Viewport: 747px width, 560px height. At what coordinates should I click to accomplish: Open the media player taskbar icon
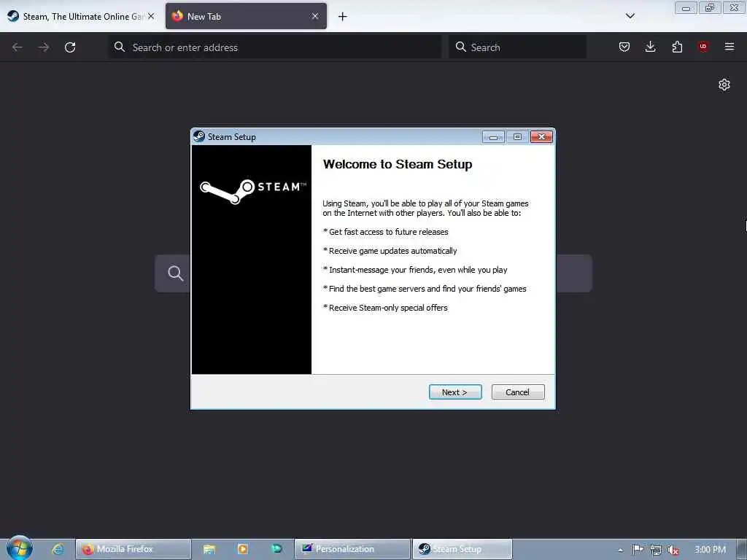pos(242,549)
